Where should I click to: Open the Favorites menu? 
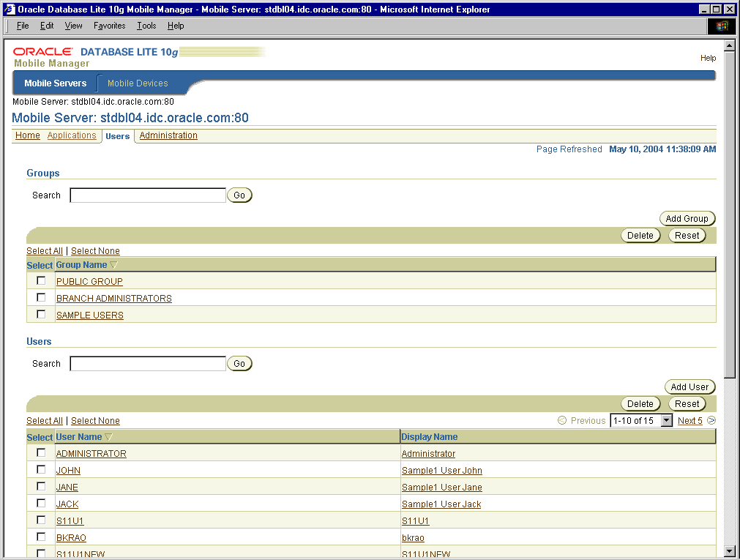110,26
